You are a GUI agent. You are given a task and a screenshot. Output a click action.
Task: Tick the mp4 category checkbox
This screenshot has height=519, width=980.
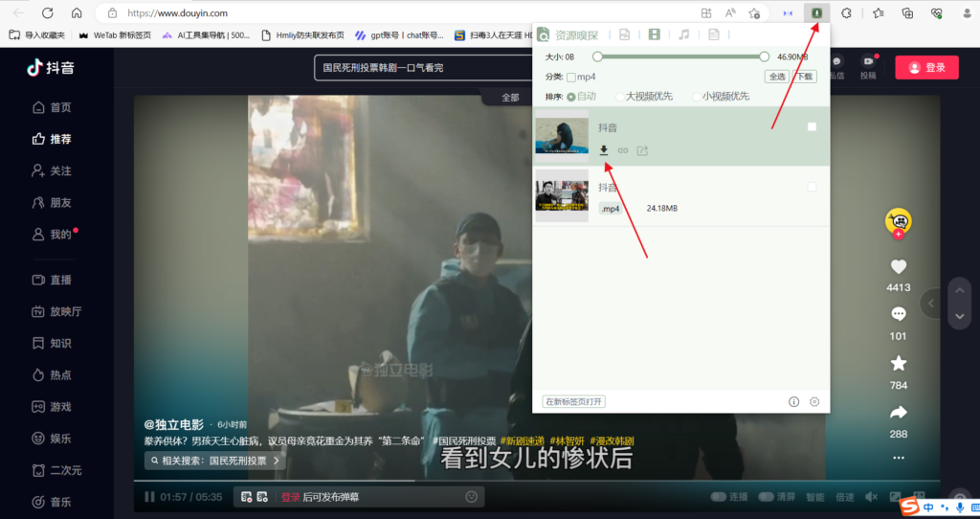[x=571, y=77]
